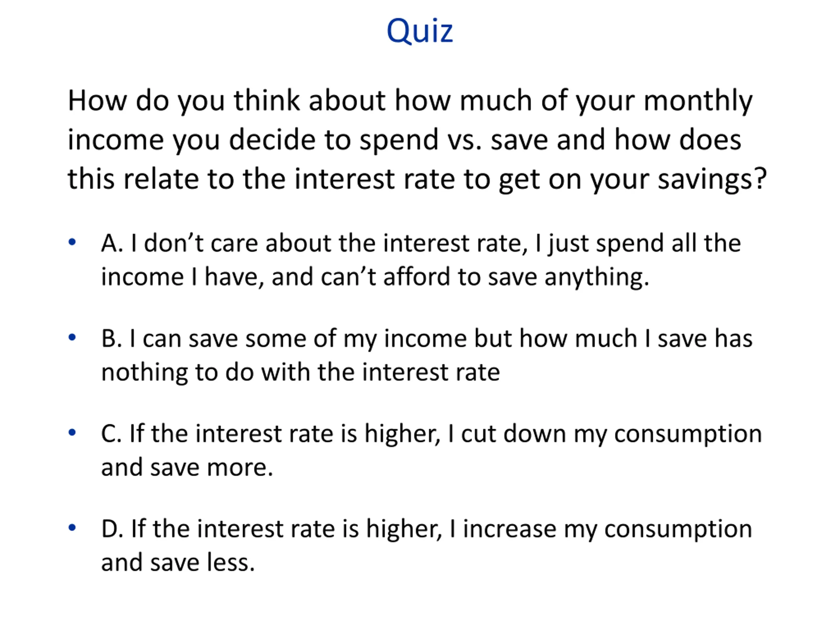Image resolution: width=840 pixels, height=630 pixels.
Task: Click the blue "Quiz" title
Action: tap(420, 31)
